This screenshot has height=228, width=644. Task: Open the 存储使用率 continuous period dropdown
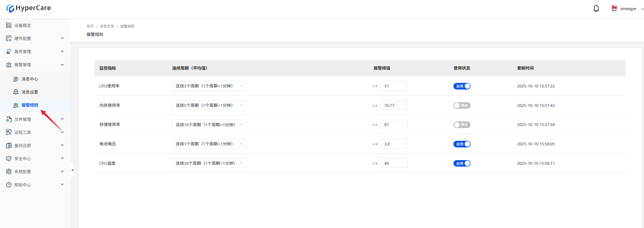tap(209, 125)
